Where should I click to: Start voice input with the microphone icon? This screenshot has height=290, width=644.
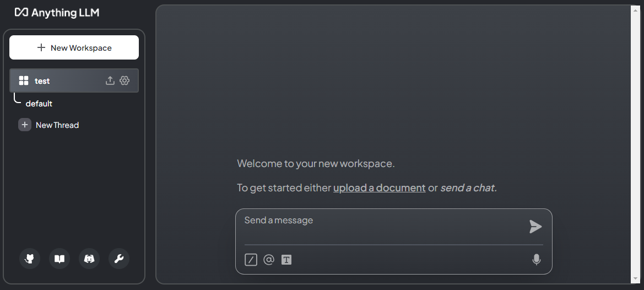point(537,260)
